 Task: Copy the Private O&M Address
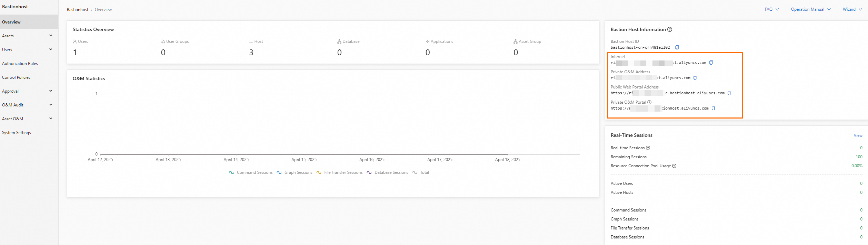point(695,78)
